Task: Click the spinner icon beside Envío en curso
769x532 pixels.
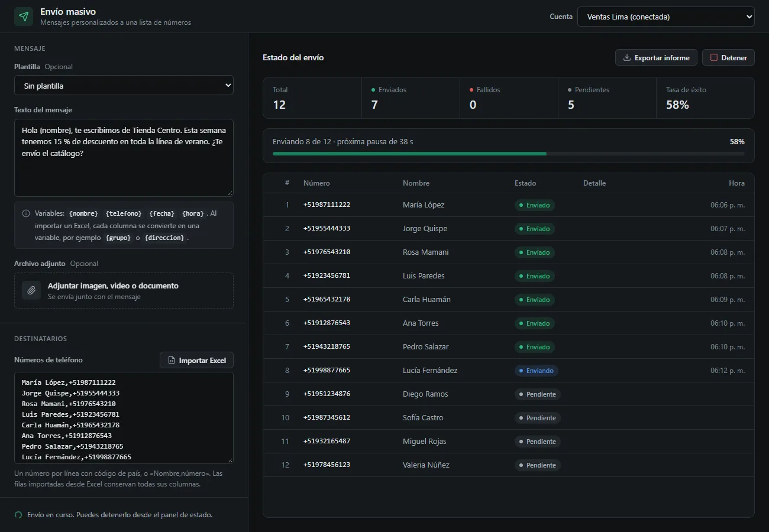Action: (x=18, y=515)
